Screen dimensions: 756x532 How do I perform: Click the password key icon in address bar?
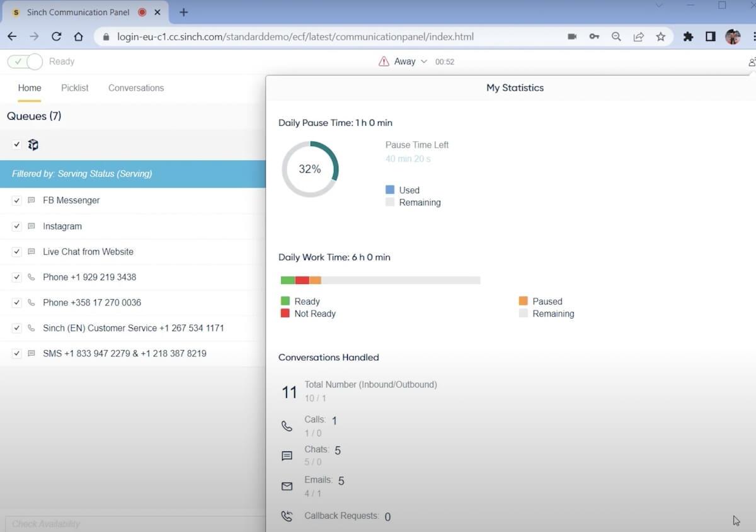594,37
